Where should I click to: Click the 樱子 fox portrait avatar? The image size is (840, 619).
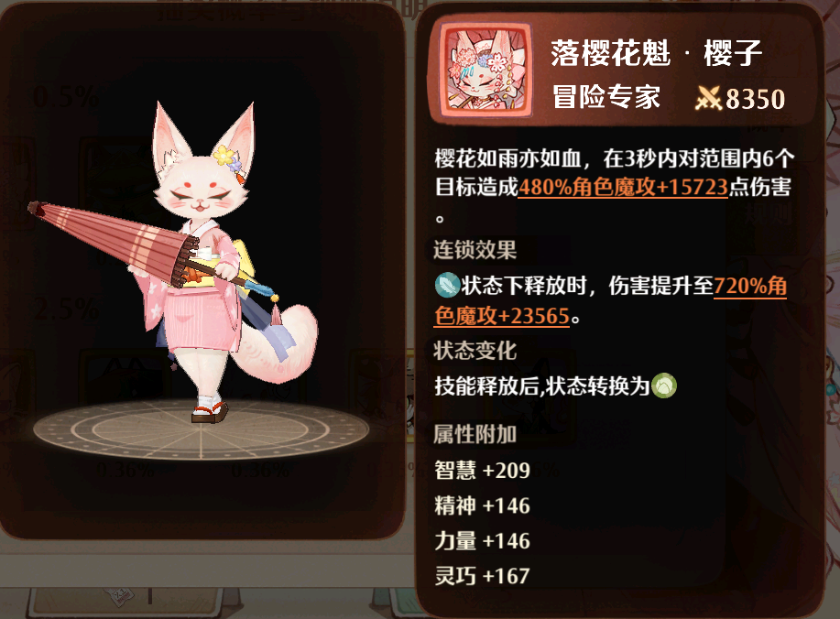[485, 71]
